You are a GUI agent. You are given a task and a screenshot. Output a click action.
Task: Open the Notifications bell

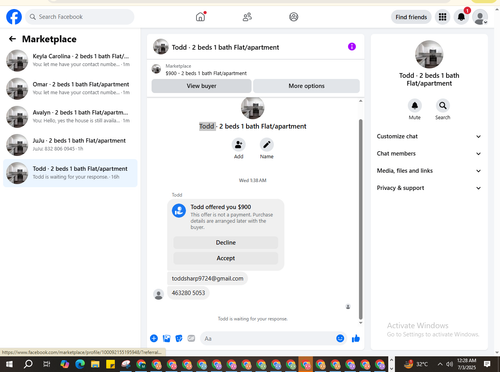tap(461, 17)
